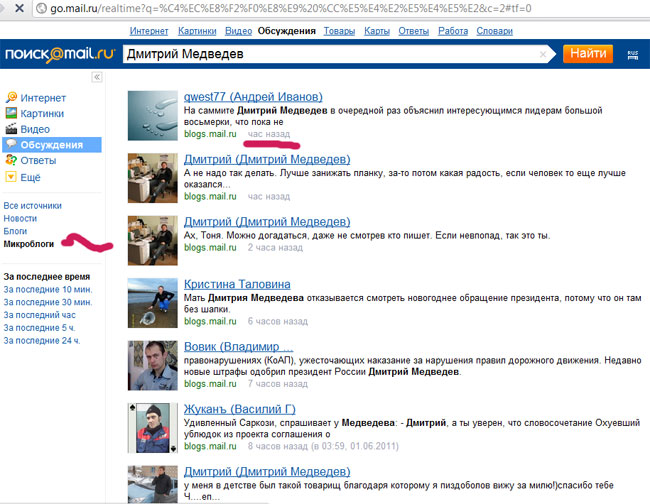The image size is (650, 504).
Task: Filter by За последние 10 мин.
Action: (46, 289)
